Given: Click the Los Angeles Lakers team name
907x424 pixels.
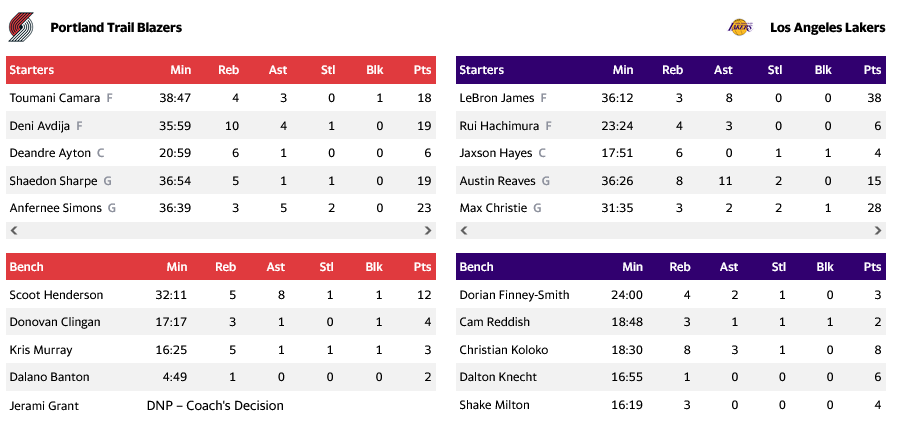Looking at the screenshot, I should pos(827,28).
